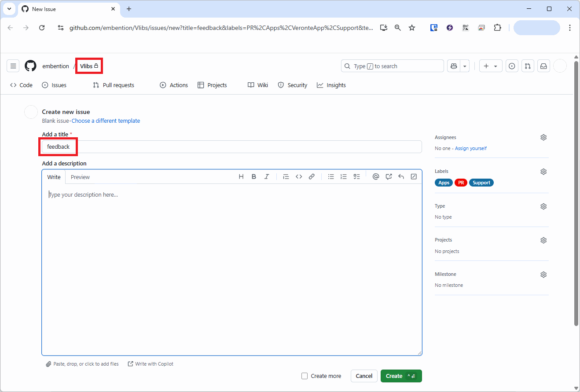Insert code formatting with the code icon

pyautogui.click(x=299, y=177)
